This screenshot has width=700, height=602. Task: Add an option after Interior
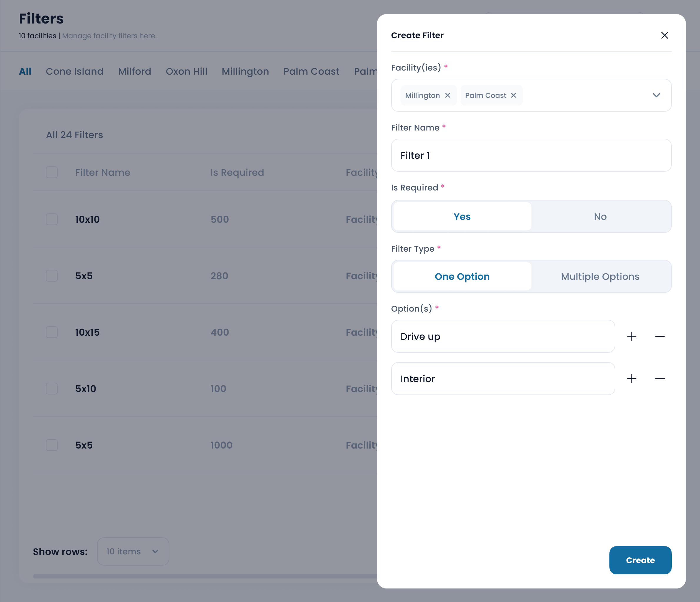click(x=631, y=379)
